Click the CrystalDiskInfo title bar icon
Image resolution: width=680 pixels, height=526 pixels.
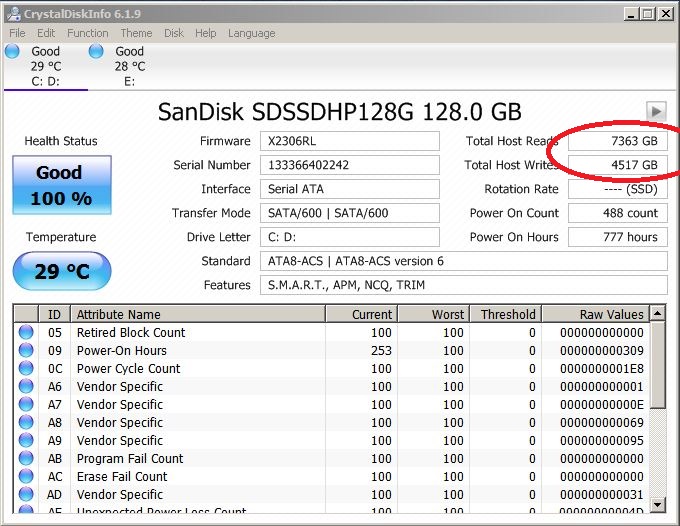pos(14,14)
